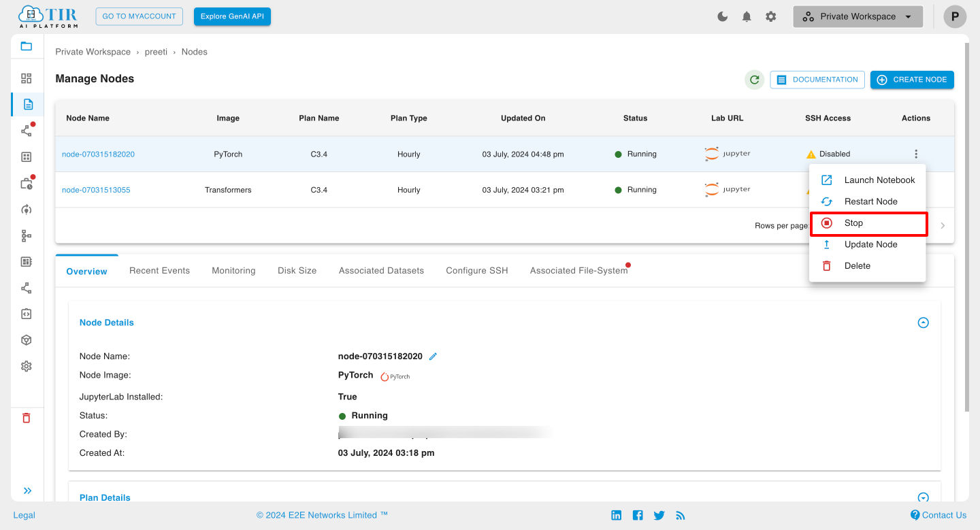This screenshot has width=980, height=530.
Task: Open the share-nodes sidebar icon with red dot
Action: [x=27, y=131]
